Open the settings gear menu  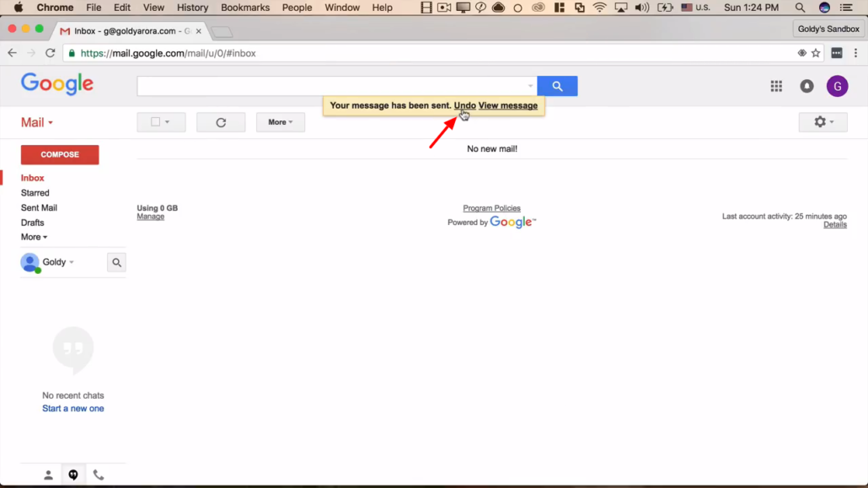[x=822, y=122]
